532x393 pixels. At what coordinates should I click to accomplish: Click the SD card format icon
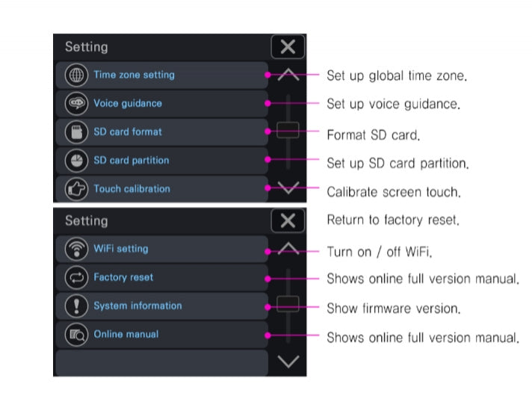[75, 132]
